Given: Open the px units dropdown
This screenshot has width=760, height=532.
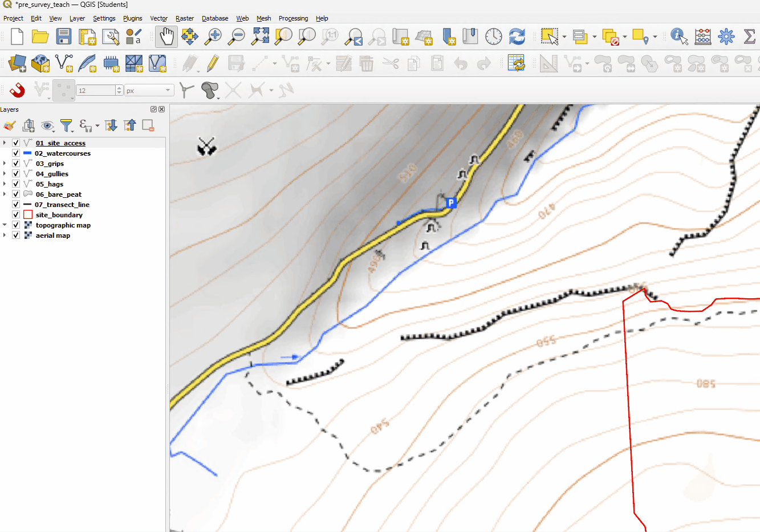Looking at the screenshot, I should tap(168, 91).
